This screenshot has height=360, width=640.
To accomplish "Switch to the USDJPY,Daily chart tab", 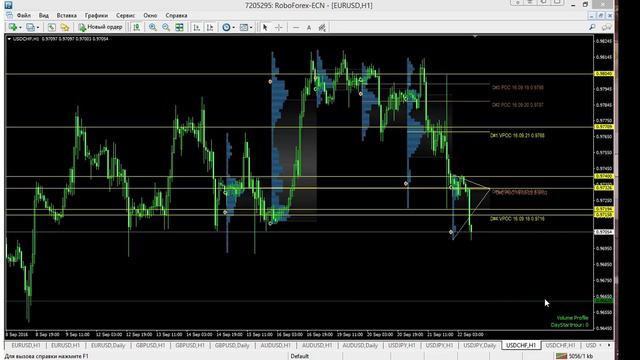I will coord(480,345).
